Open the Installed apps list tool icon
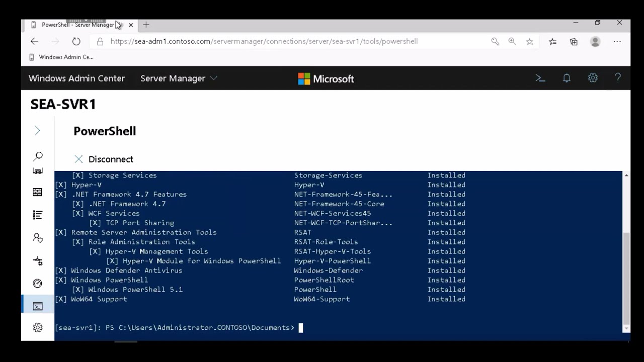The width and height of the screenshot is (644, 362). coord(38,215)
